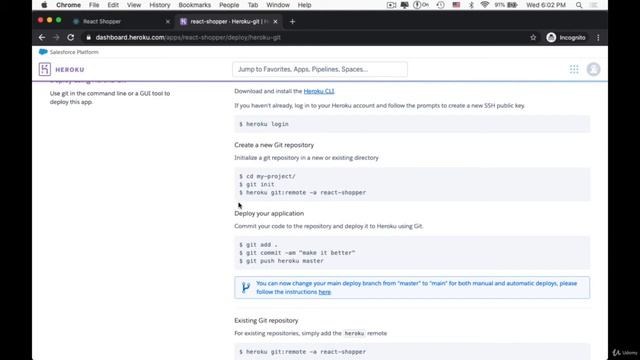Open the Heroku apps grid menu
The image size is (640, 360).
click(x=574, y=69)
